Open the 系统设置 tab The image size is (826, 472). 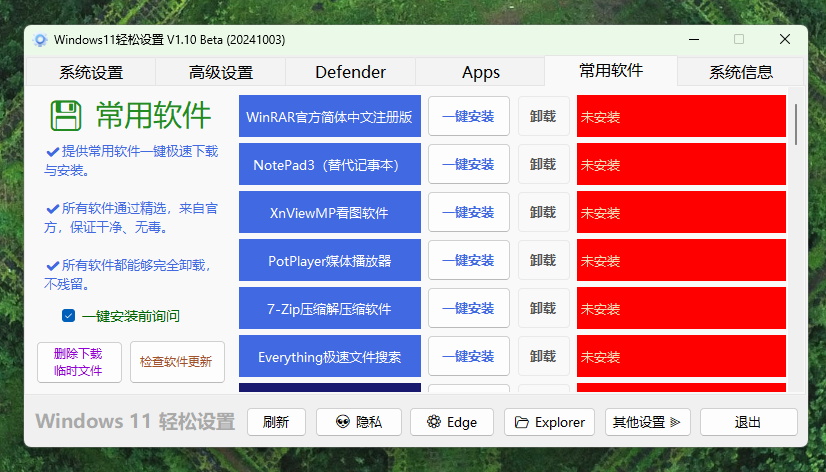point(91,72)
